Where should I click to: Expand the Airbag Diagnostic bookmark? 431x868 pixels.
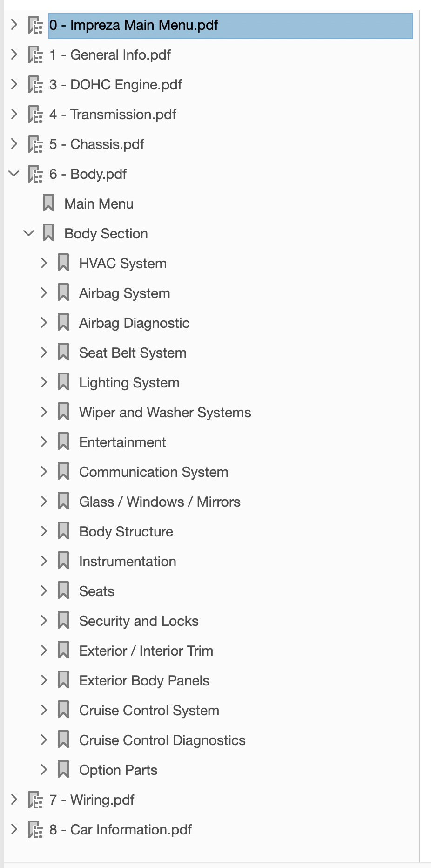pyautogui.click(x=44, y=322)
